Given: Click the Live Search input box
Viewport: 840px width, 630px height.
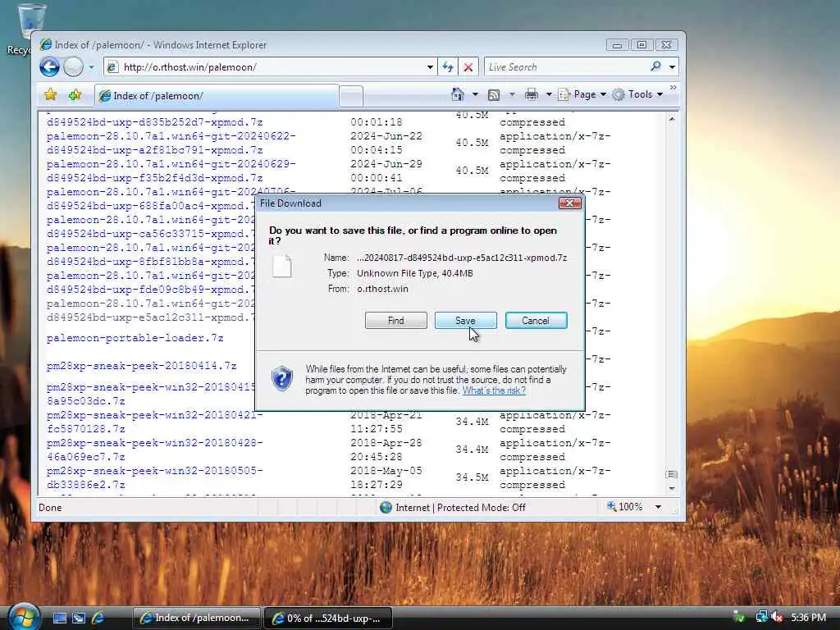Looking at the screenshot, I should [566, 67].
